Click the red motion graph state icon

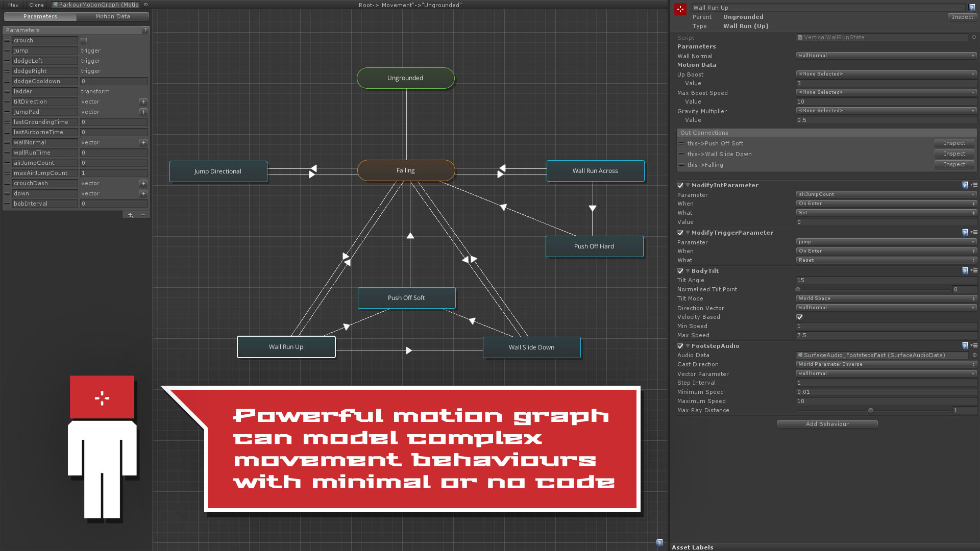point(680,9)
